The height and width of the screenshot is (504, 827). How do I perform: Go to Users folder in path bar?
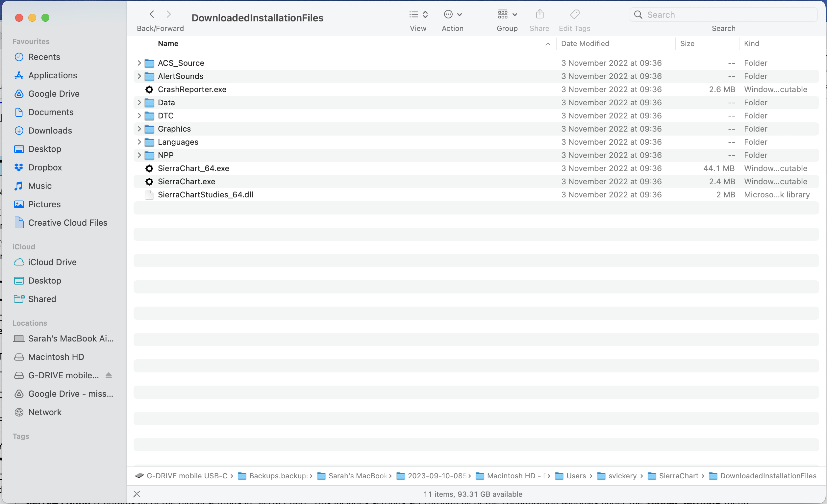(576, 476)
